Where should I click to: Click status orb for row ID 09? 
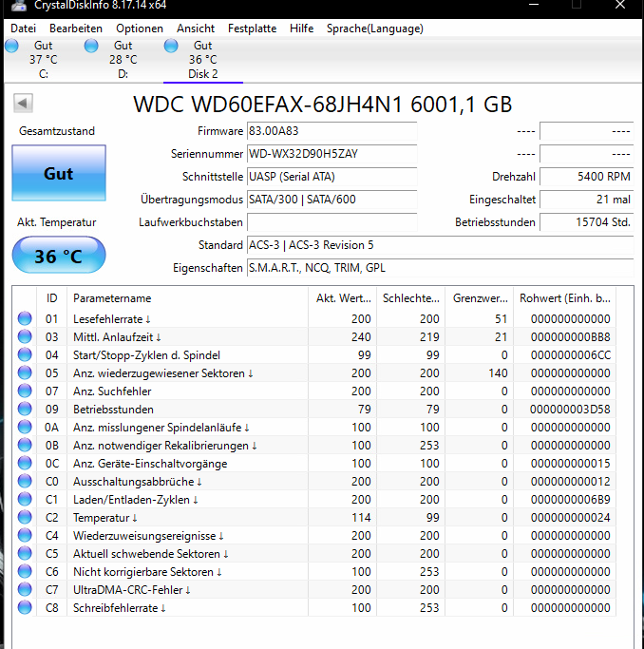pyautogui.click(x=25, y=409)
